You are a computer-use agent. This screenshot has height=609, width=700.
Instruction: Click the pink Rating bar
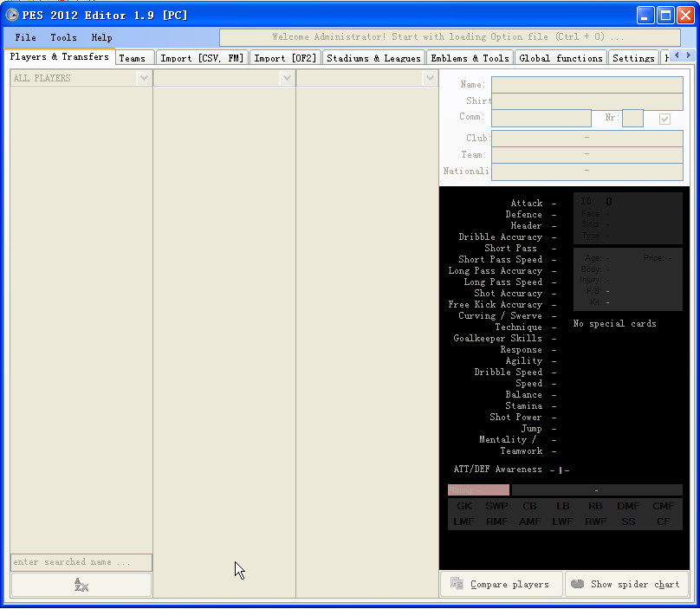point(478,490)
